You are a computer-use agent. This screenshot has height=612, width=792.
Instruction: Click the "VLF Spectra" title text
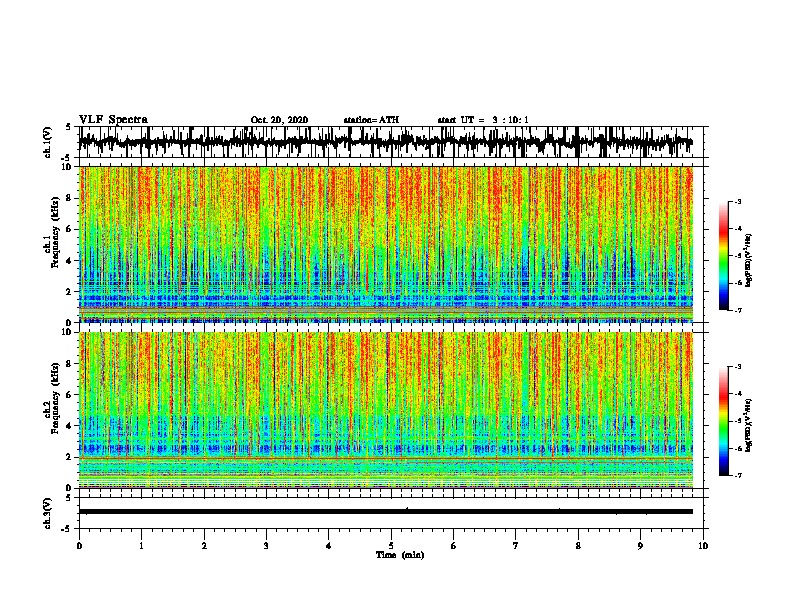(113, 120)
